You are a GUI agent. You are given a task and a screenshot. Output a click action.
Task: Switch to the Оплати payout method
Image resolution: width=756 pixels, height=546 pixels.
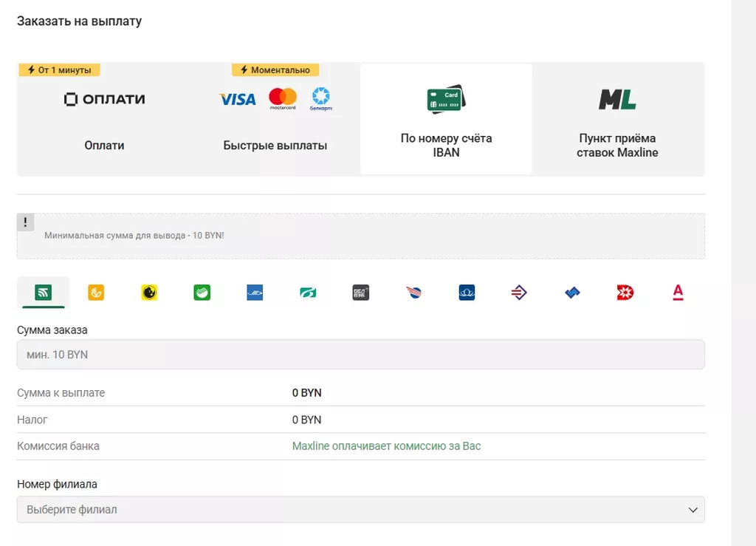coord(104,119)
